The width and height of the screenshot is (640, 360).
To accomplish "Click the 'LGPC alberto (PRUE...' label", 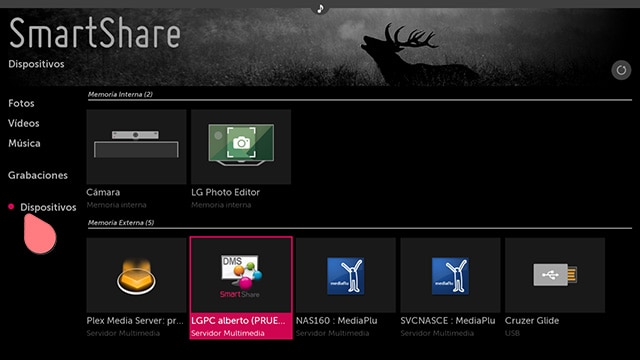I will pyautogui.click(x=238, y=321).
